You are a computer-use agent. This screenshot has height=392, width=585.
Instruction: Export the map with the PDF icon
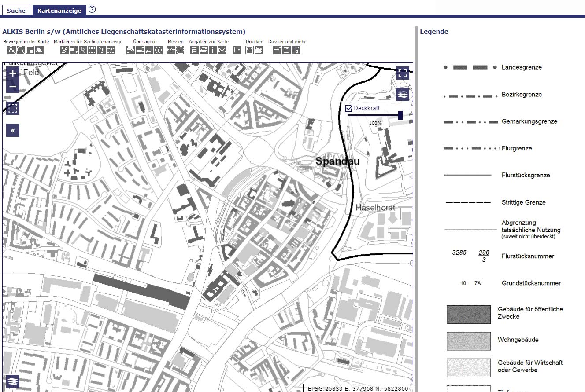coord(249,50)
